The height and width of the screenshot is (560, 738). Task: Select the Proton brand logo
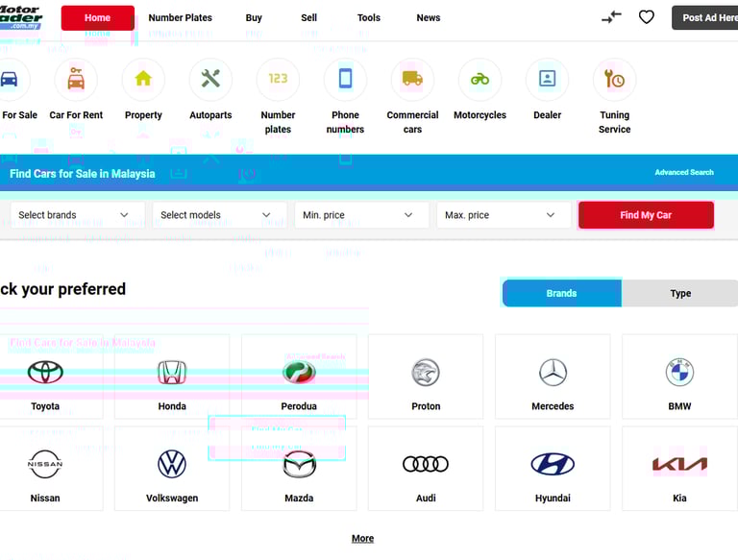coord(426,373)
